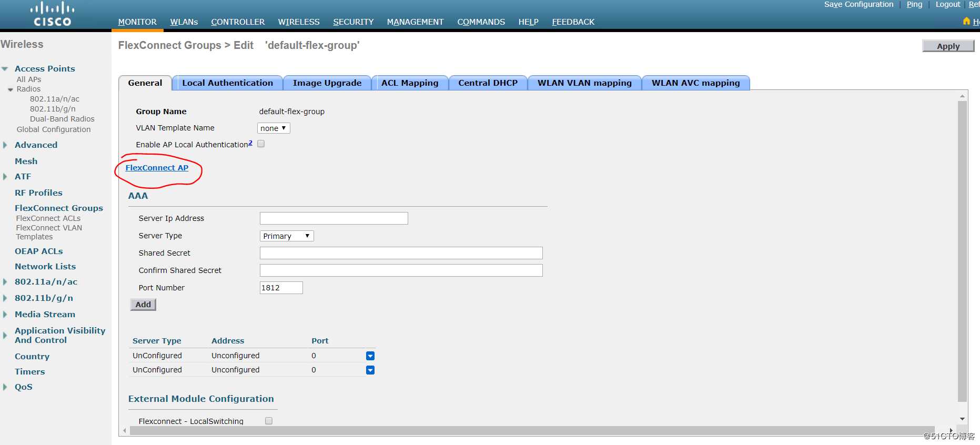Switch to the ACL Mapping tab

(410, 83)
